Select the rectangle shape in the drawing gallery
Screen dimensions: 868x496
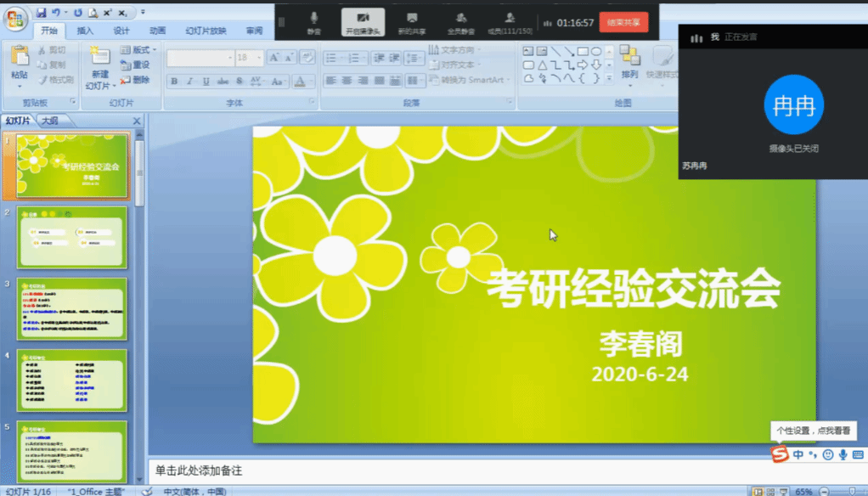point(583,53)
